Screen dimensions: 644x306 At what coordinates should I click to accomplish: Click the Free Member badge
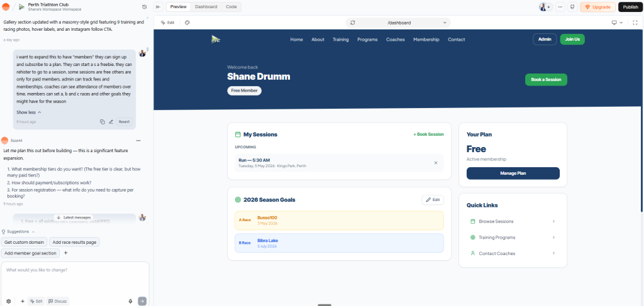pyautogui.click(x=245, y=90)
